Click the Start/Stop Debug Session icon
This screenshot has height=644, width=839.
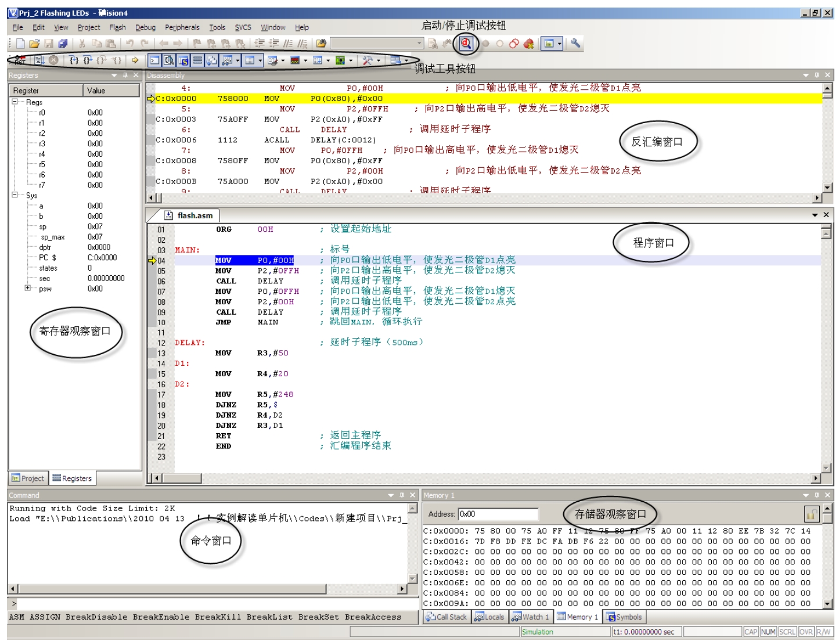click(466, 44)
